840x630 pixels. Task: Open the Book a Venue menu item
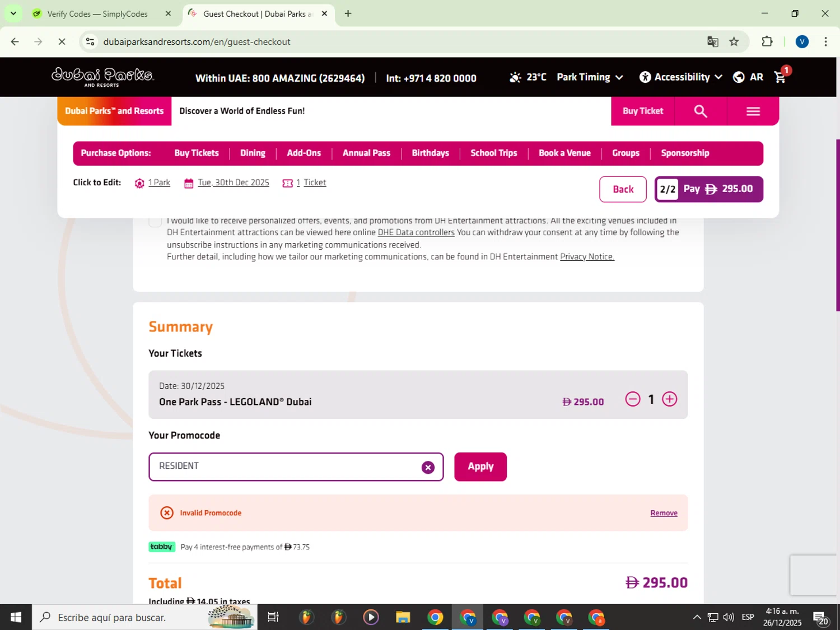pos(564,153)
